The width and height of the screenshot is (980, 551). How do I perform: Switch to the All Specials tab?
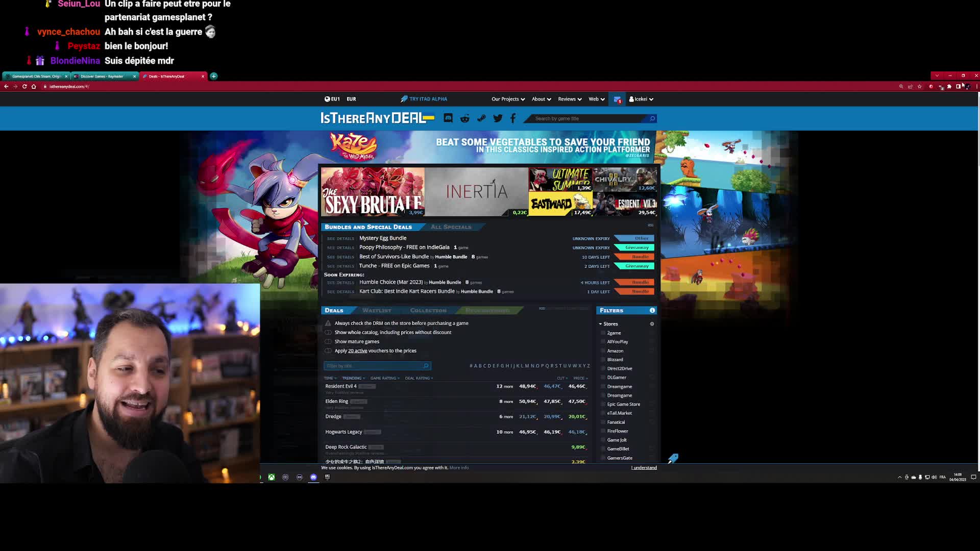point(451,227)
